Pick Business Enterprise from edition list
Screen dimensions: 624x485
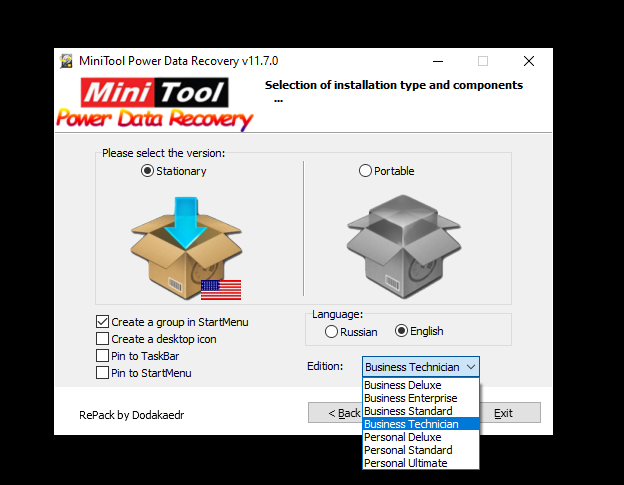pyautogui.click(x=421, y=398)
